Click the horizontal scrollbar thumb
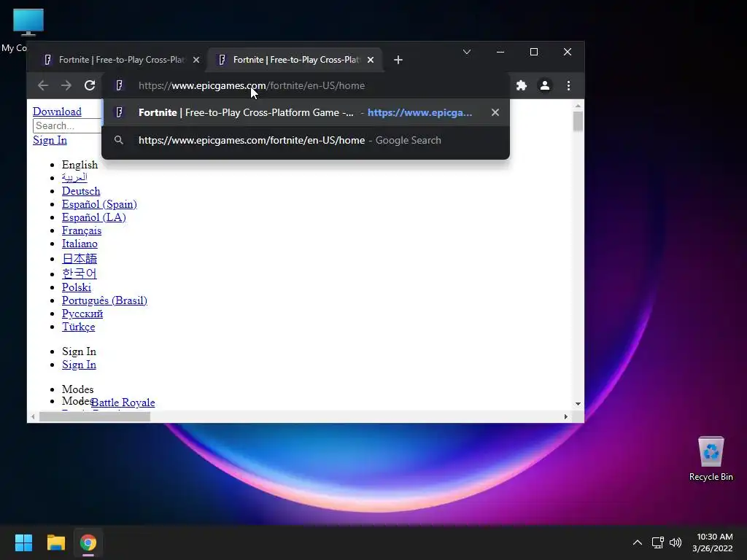747x560 pixels. 94,416
